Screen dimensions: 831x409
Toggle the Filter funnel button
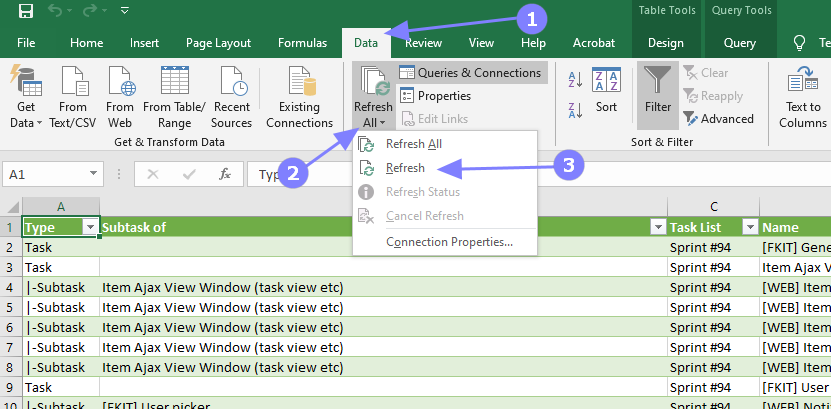click(x=657, y=90)
